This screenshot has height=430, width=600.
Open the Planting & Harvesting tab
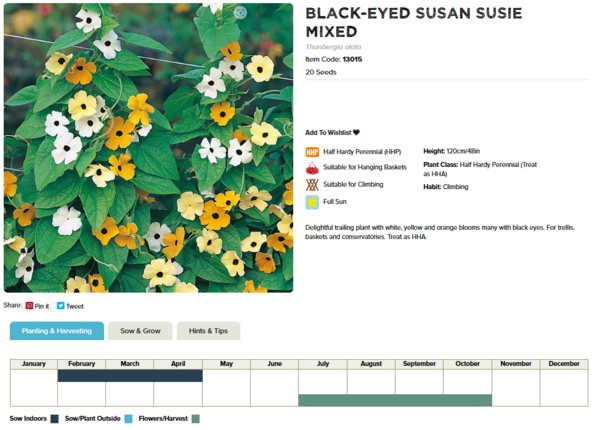(57, 331)
